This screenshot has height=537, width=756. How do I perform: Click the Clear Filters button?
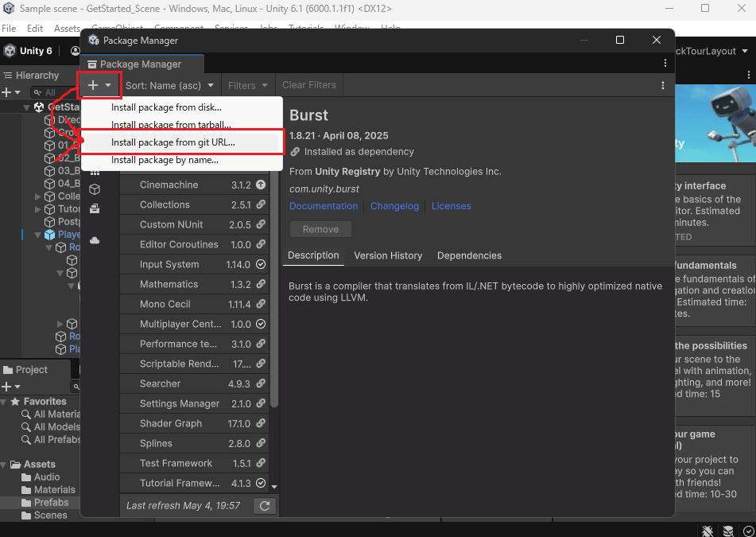[x=309, y=85]
